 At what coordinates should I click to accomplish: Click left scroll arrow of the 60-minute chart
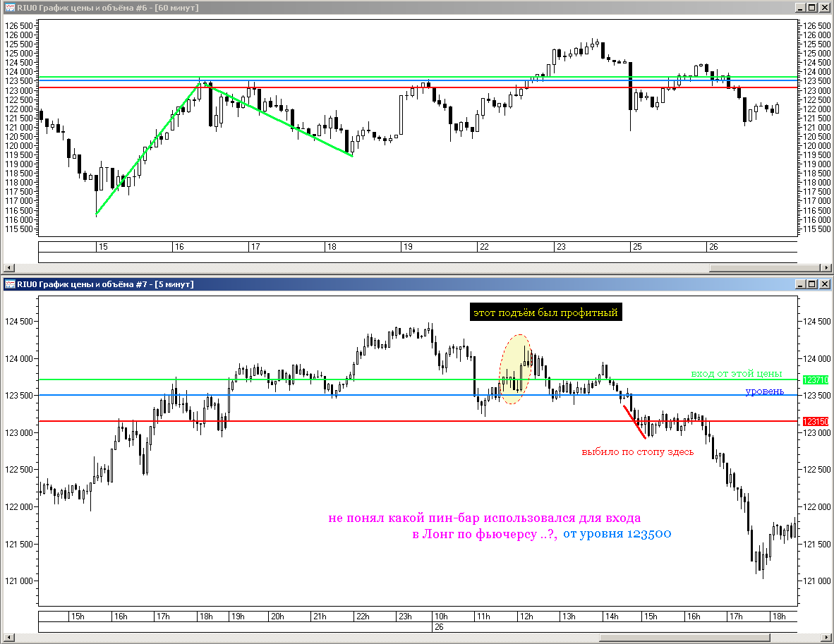tap(8, 268)
